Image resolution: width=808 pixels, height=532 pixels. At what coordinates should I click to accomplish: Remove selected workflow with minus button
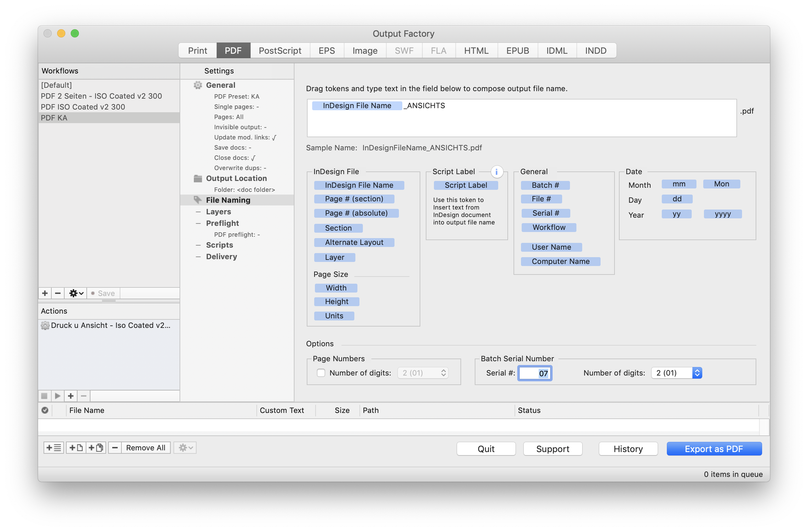(x=58, y=293)
